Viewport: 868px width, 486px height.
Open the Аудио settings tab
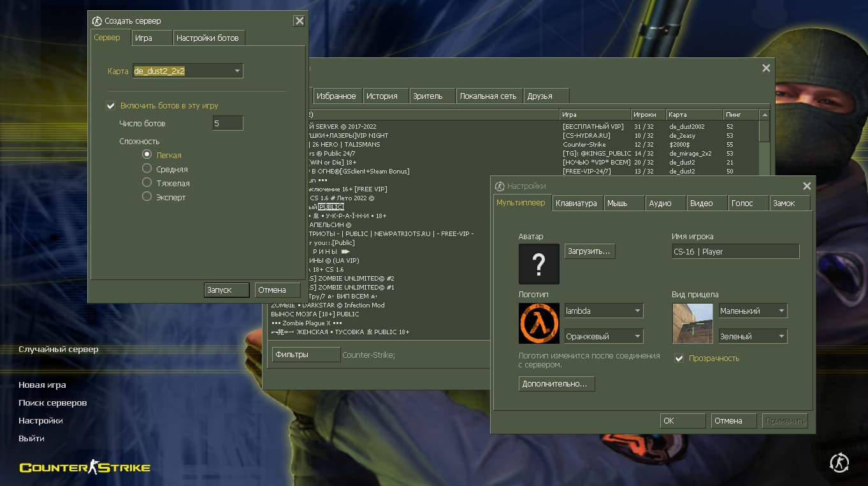(665, 203)
